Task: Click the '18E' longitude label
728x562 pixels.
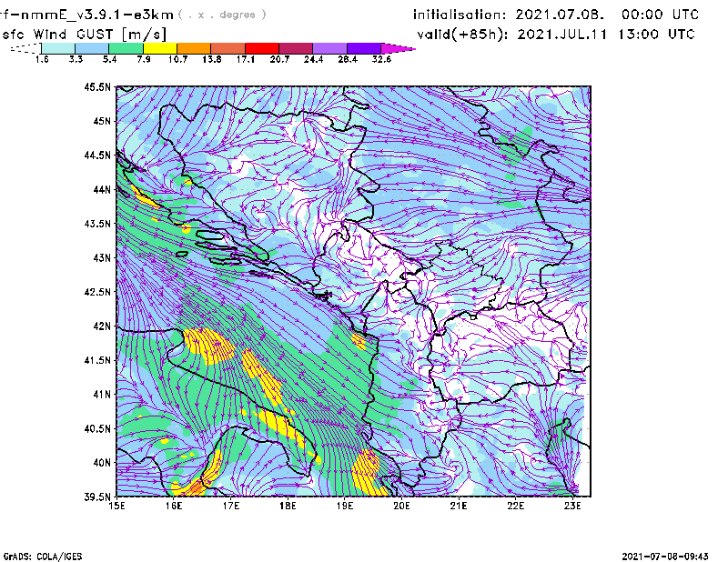Action: point(288,506)
